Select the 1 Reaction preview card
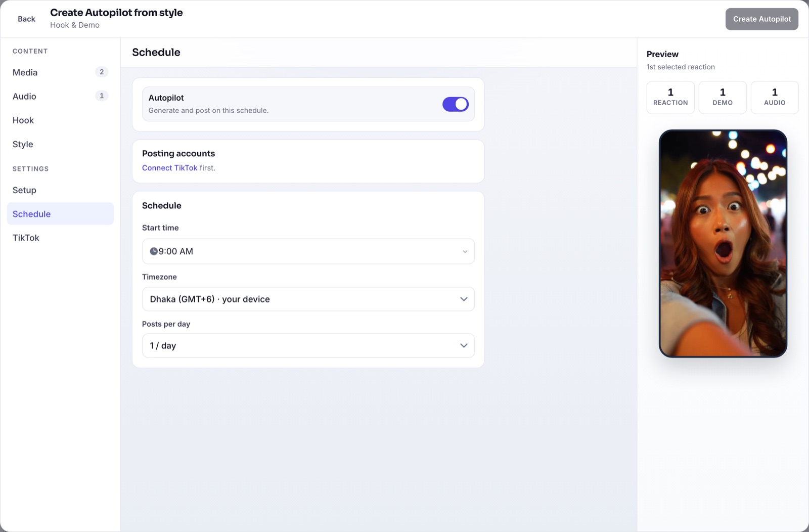The width and height of the screenshot is (809, 532). coord(670,97)
